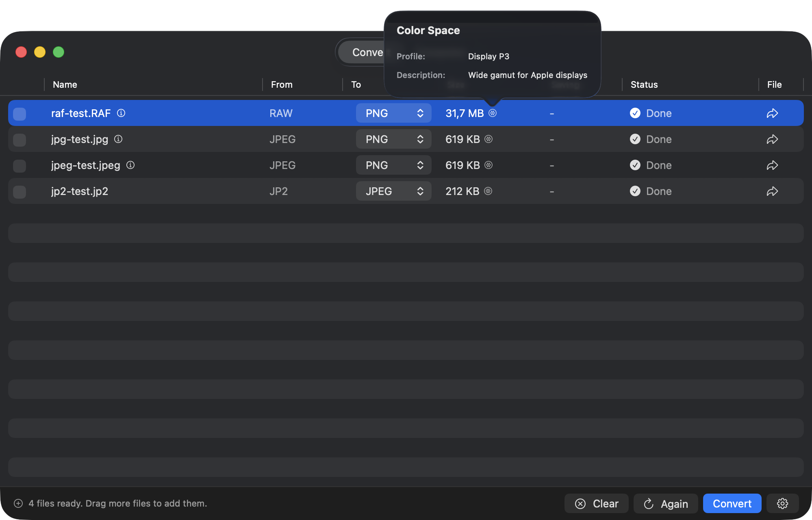Check the box for jpg-test.jpg

[20, 140]
